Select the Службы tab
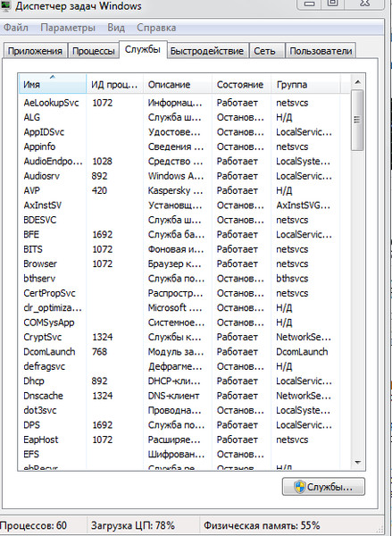 [x=143, y=49]
